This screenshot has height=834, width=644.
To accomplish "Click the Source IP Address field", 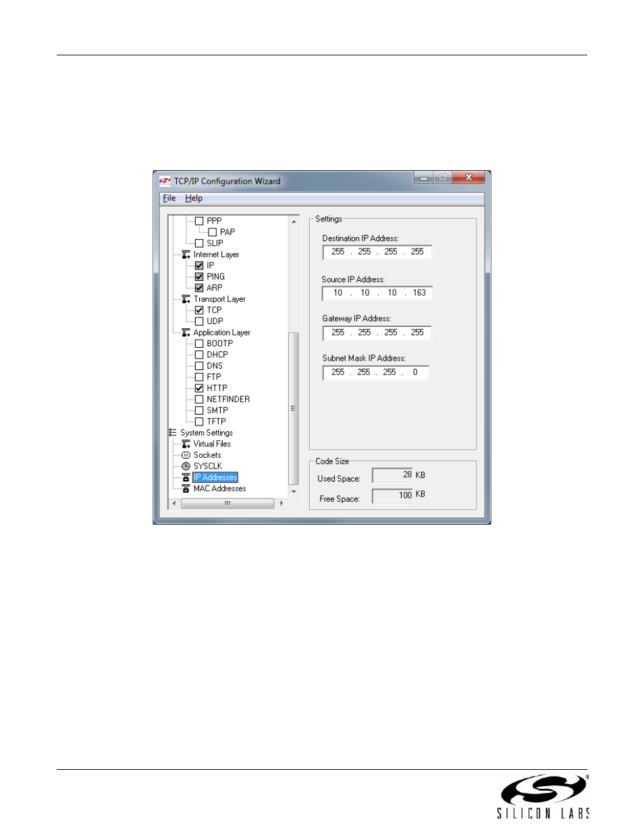I will 377,293.
